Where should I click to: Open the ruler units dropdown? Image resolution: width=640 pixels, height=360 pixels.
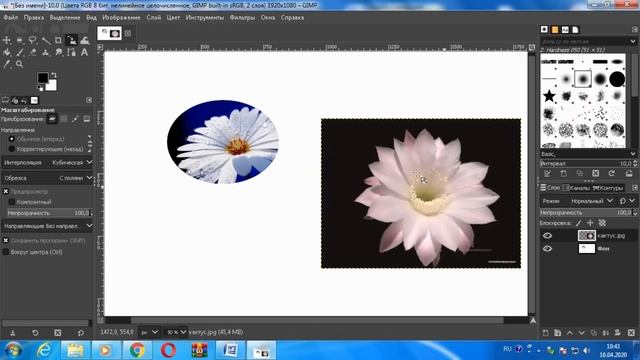(x=149, y=332)
